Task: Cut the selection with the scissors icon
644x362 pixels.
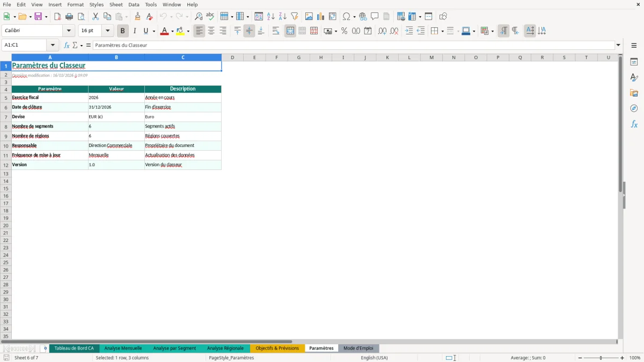Action: (x=95, y=17)
